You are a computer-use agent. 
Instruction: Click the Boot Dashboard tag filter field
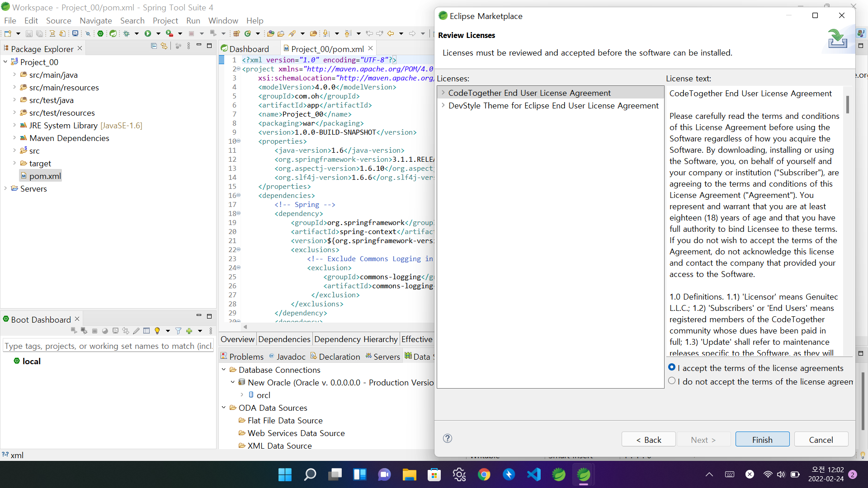click(x=108, y=346)
